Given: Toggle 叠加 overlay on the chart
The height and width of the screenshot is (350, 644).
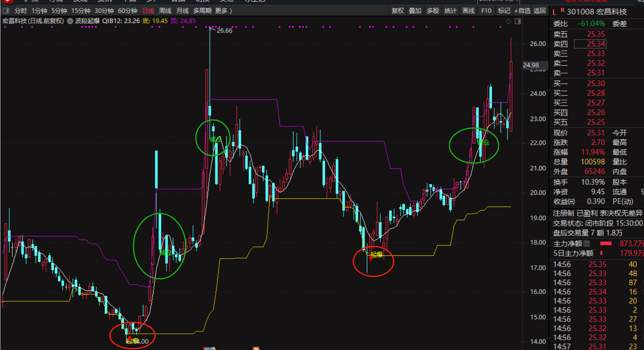Looking at the screenshot, I should pos(415,11).
